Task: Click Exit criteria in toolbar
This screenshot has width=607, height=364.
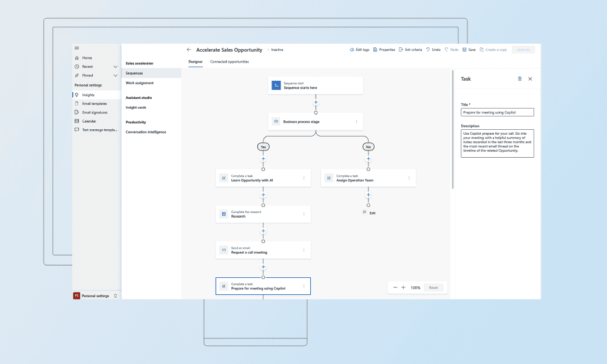Action: [x=410, y=50]
